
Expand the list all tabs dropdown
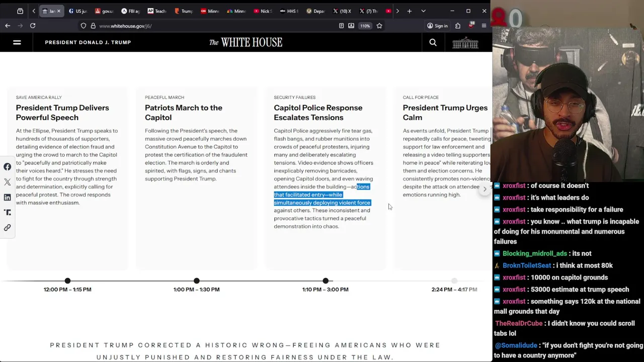(423, 11)
